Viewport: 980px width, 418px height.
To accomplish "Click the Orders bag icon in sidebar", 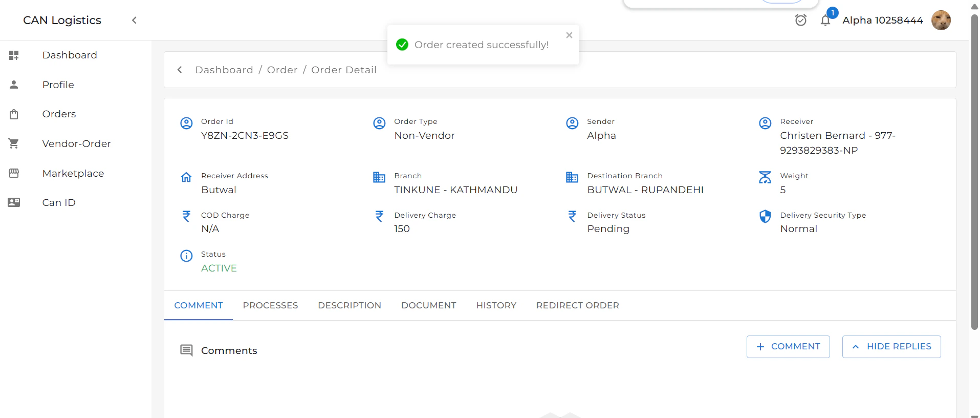I will pos(14,114).
